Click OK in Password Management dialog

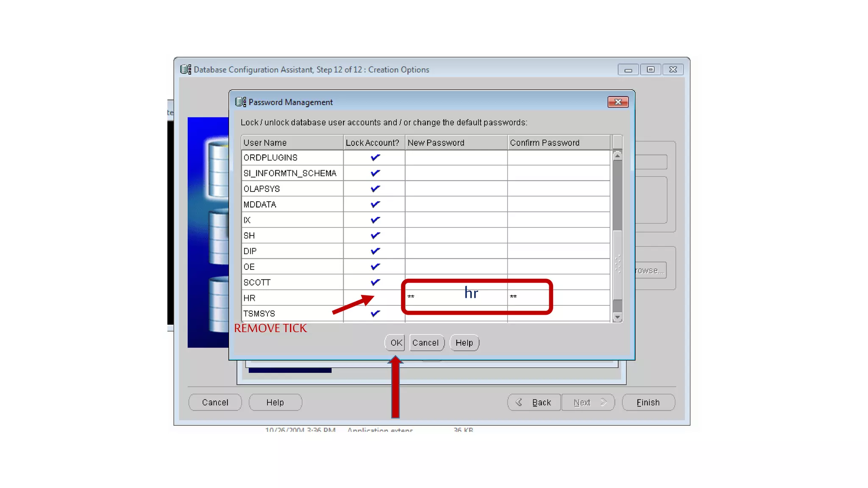point(396,343)
